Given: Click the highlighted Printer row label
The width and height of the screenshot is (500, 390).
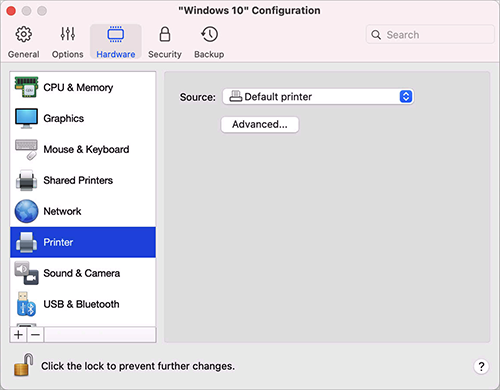Looking at the screenshot, I should 58,242.
